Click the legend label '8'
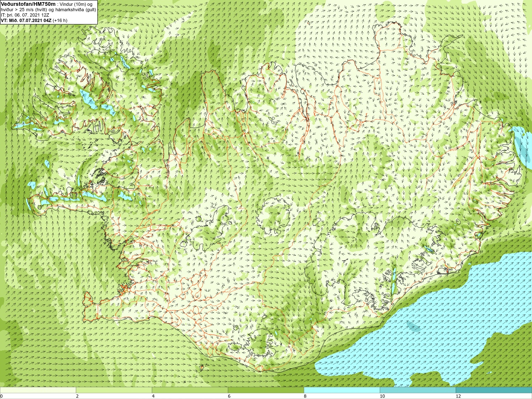 click(305, 396)
